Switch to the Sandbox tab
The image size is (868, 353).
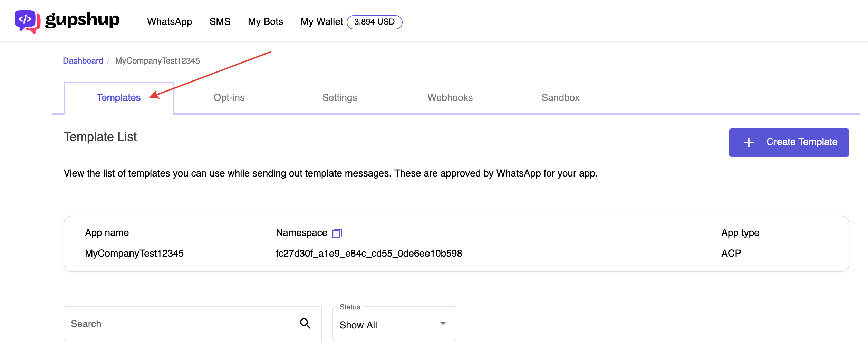[x=560, y=98]
